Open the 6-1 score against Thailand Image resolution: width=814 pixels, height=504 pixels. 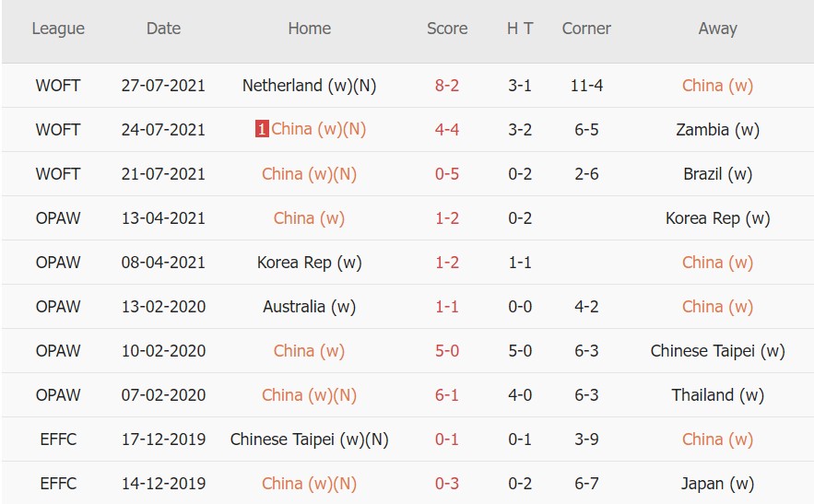446,395
